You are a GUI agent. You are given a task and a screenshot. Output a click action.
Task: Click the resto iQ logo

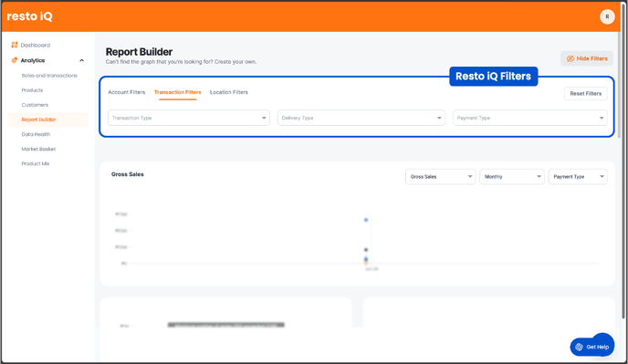point(29,16)
